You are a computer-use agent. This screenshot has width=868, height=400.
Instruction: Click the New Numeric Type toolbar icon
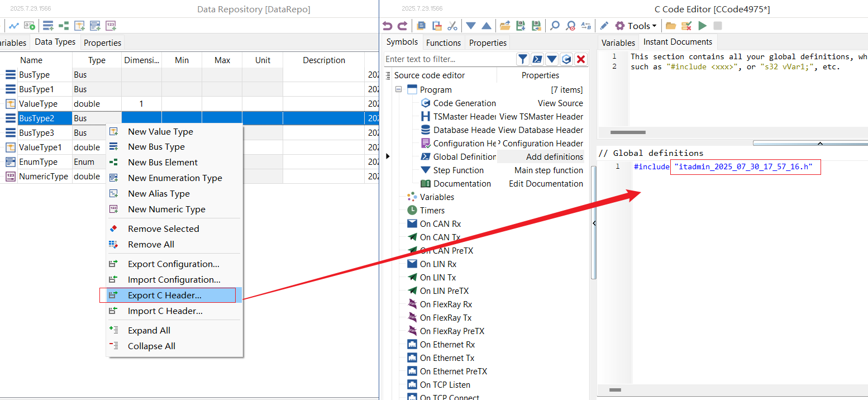111,26
